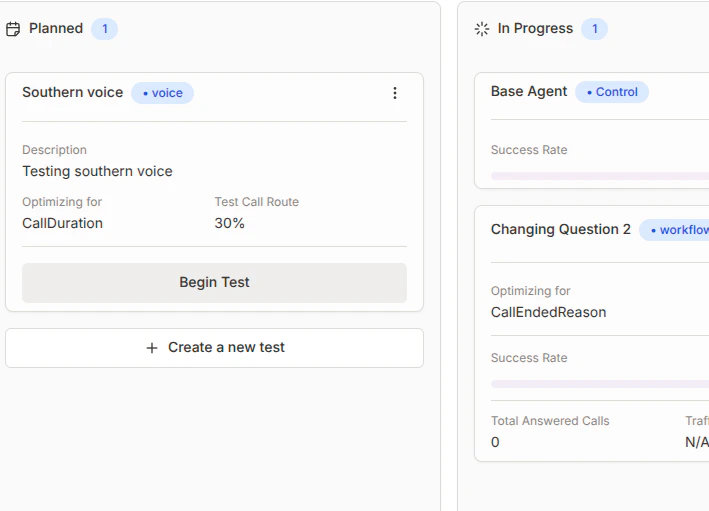
Task: Click the Description label
Action: (x=54, y=150)
